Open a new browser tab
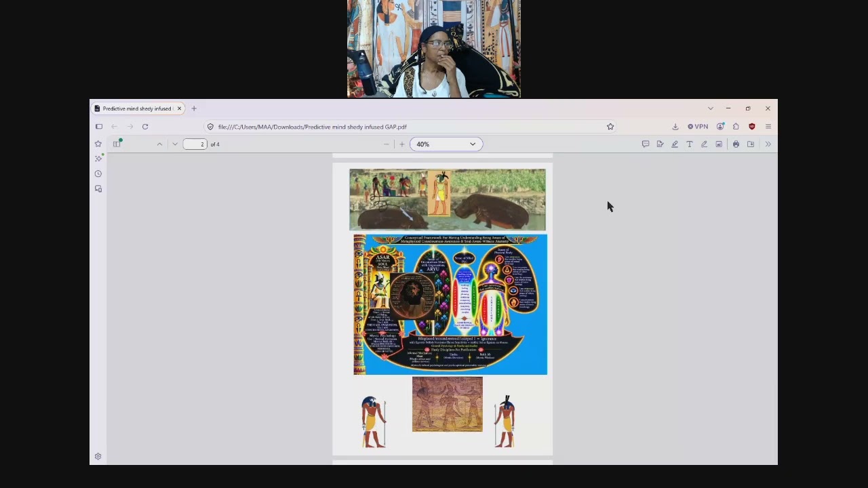 (x=194, y=108)
